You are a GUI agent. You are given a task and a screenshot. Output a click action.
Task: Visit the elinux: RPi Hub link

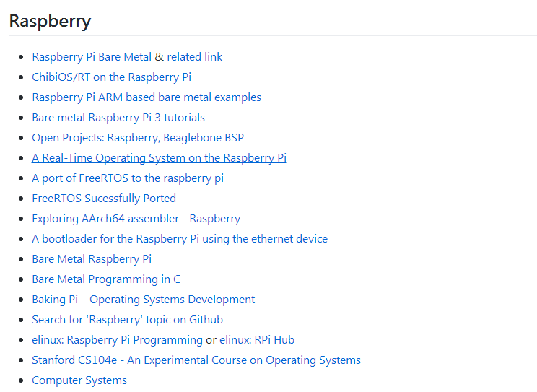pyautogui.click(x=256, y=340)
